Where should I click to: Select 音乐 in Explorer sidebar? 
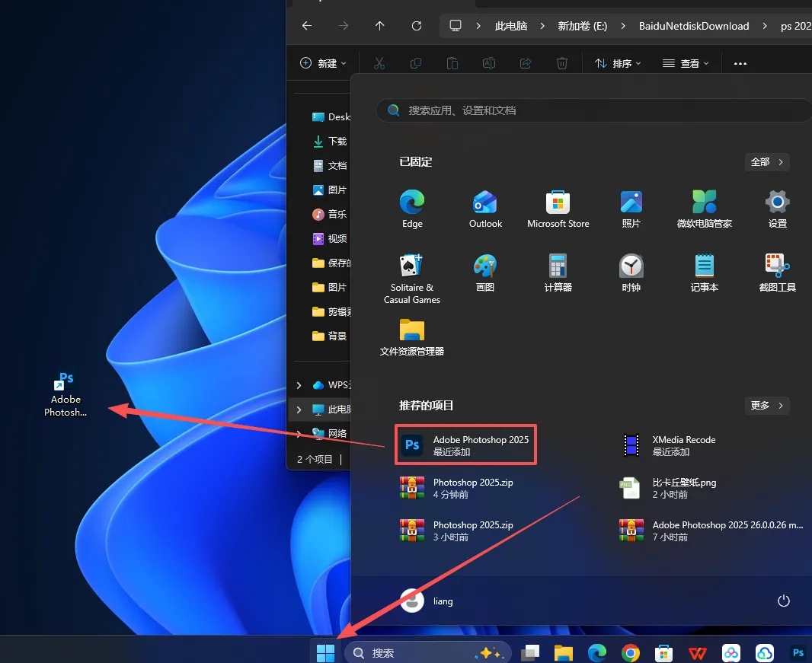330,214
